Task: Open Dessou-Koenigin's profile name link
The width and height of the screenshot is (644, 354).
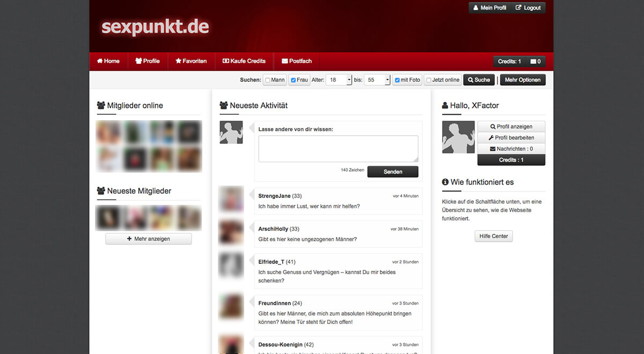Action: pyautogui.click(x=281, y=344)
